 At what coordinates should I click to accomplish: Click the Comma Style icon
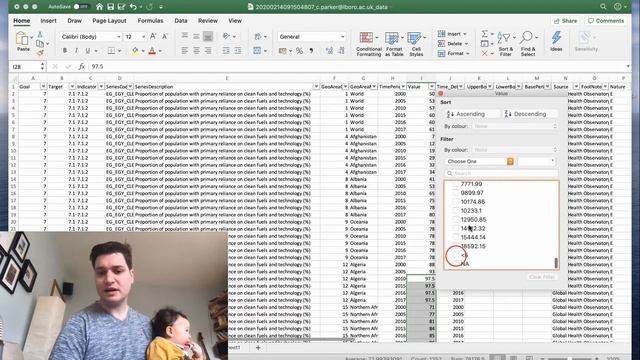(x=311, y=51)
